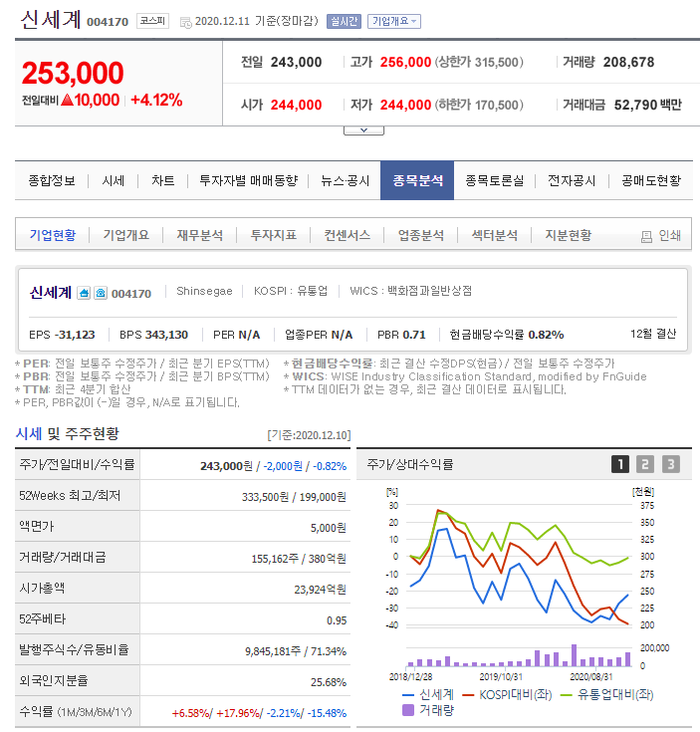Click the stock price relative-return line chart
The width and height of the screenshot is (700, 732).
tap(519, 567)
